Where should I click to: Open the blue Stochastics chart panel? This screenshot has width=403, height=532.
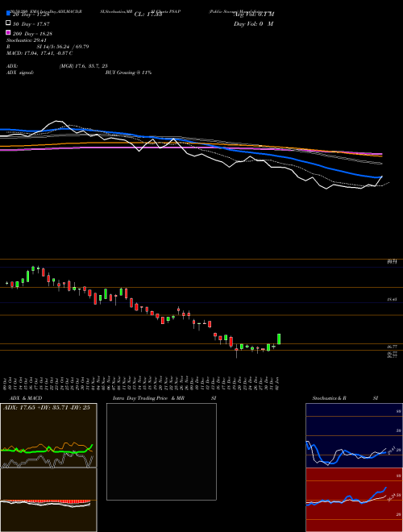354,435
